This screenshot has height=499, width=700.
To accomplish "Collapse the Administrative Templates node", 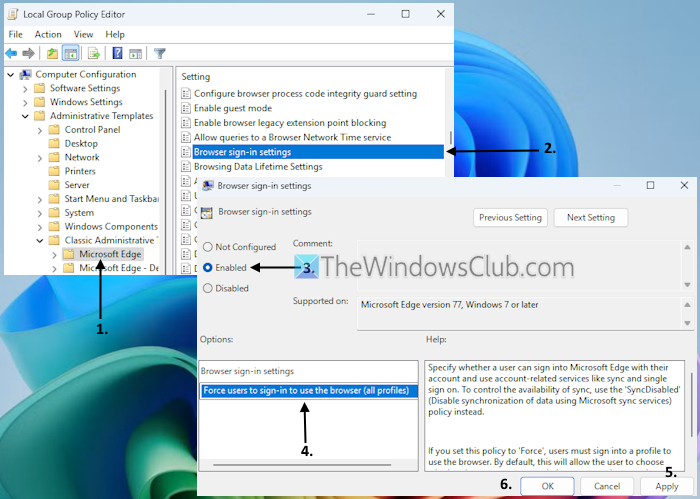I will coord(25,116).
